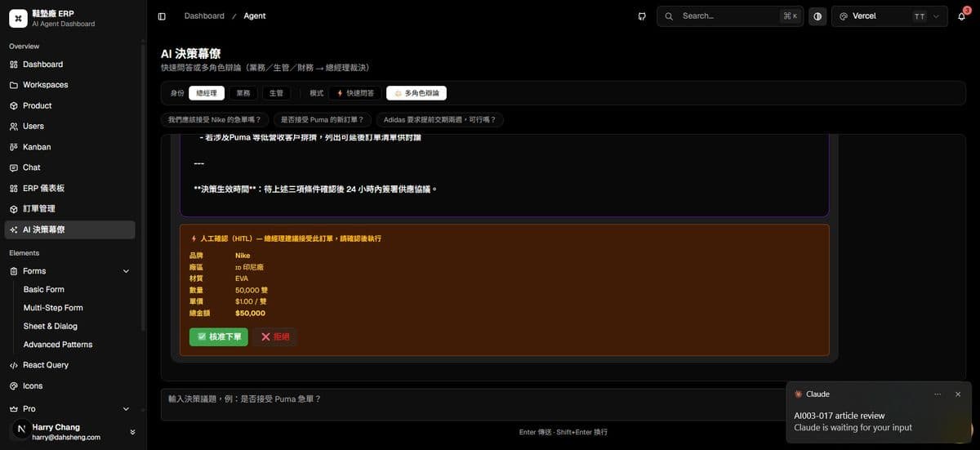Select the 生管 role

click(276, 93)
